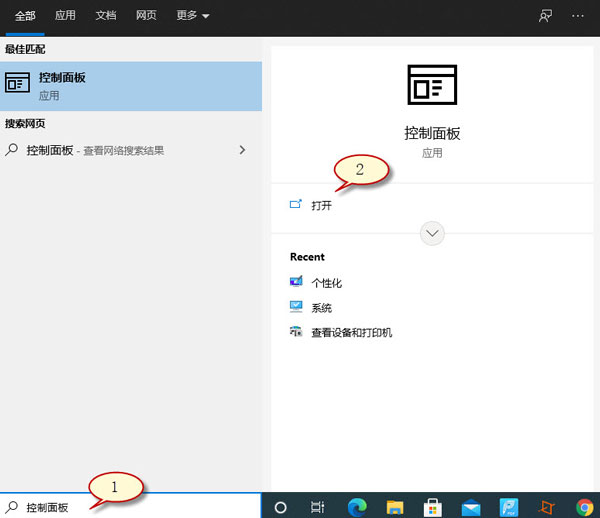Click the large 控制面板 app icon in preview
Viewport: 600px width, 518px height.
(432, 85)
